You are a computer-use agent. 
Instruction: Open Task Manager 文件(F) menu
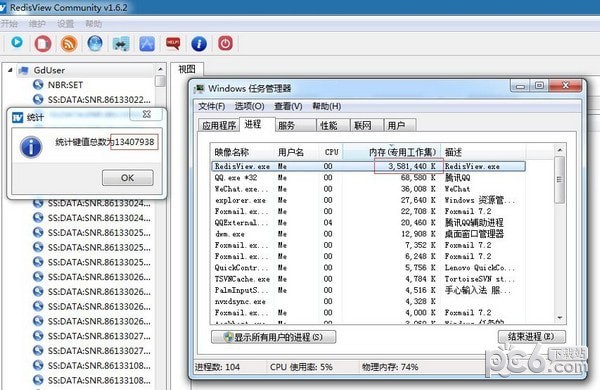pyautogui.click(x=211, y=106)
